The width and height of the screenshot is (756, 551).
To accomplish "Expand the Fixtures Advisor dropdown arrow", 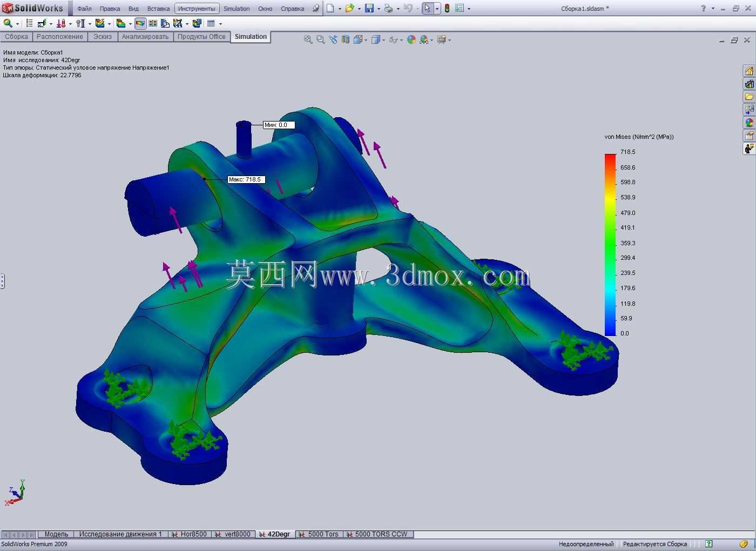I will [51, 24].
